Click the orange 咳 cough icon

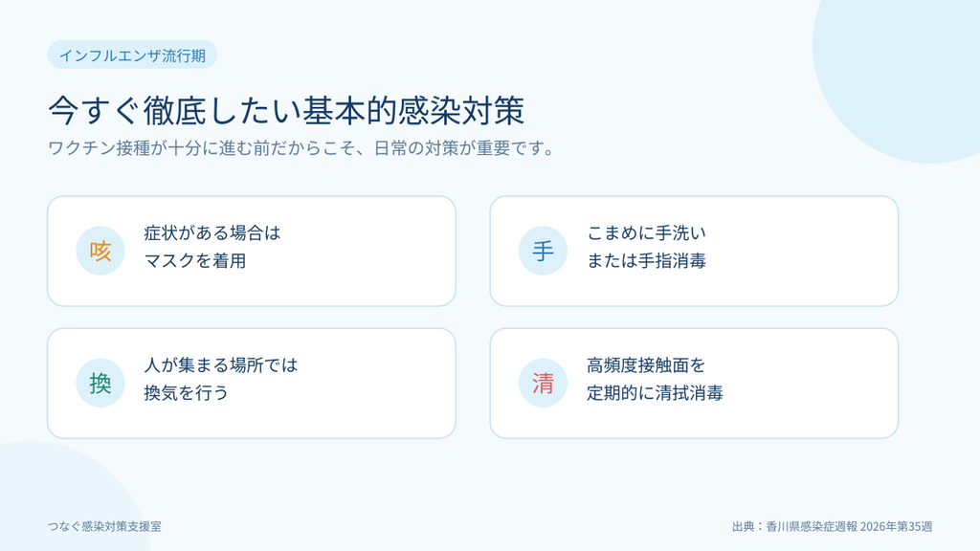pyautogui.click(x=100, y=251)
